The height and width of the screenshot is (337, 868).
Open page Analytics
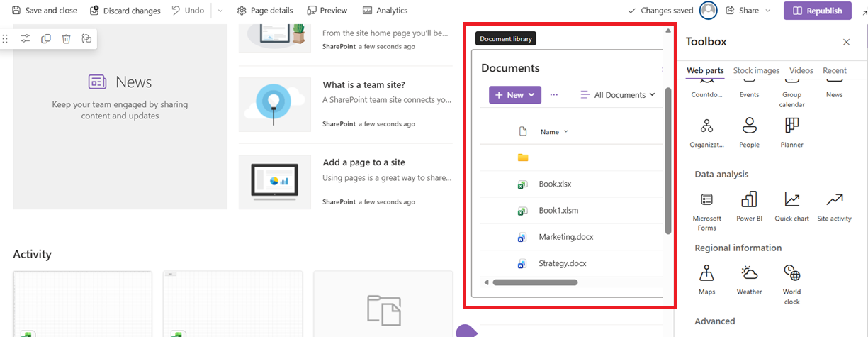(x=385, y=11)
